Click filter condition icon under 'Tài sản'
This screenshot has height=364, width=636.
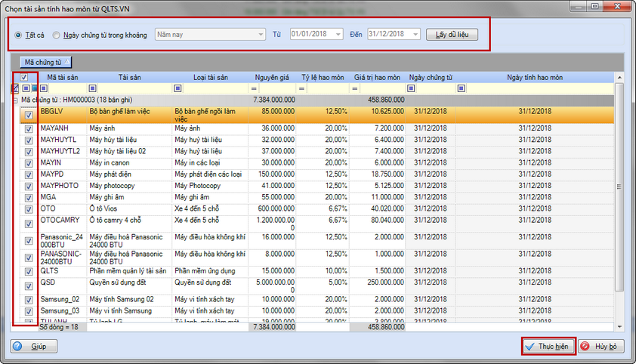coord(92,88)
